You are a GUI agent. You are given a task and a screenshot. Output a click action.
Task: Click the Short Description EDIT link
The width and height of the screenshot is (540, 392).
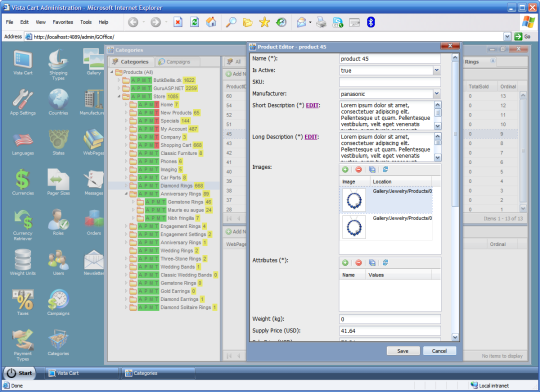click(x=312, y=105)
